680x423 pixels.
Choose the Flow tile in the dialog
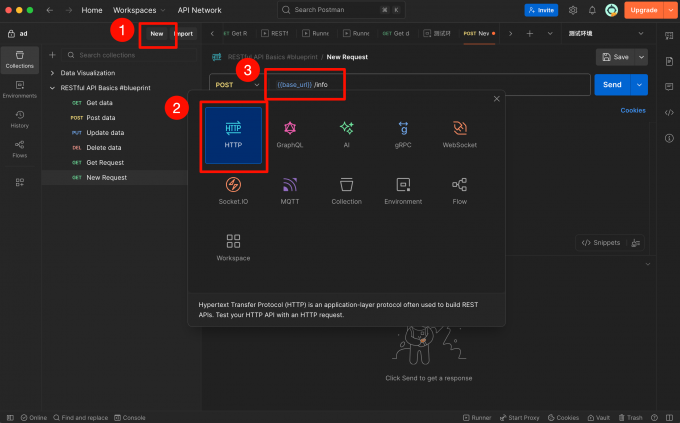pyautogui.click(x=460, y=192)
